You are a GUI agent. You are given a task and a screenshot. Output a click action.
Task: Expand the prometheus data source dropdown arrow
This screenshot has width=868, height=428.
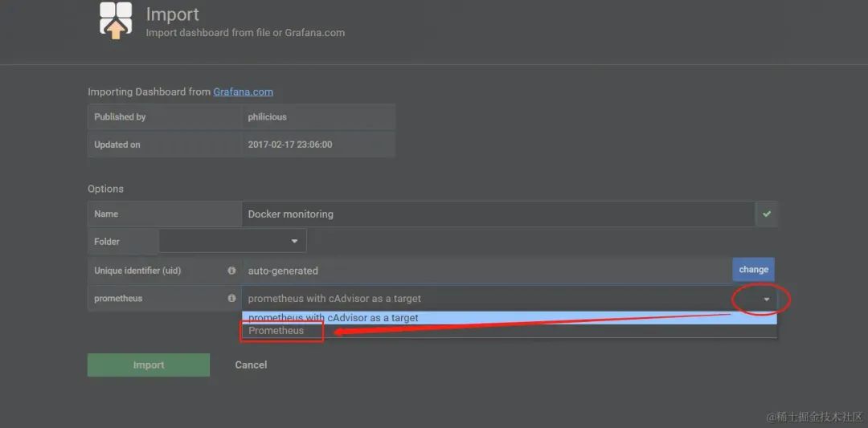[x=767, y=300]
